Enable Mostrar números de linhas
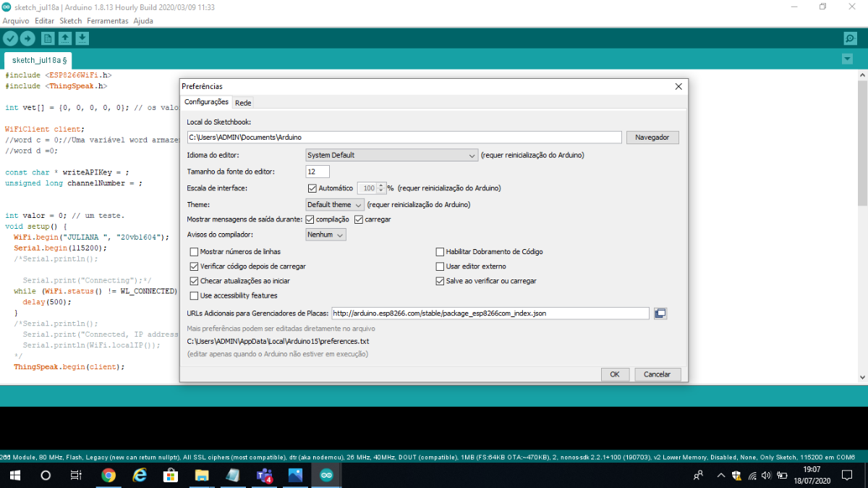868x488 pixels. [194, 252]
